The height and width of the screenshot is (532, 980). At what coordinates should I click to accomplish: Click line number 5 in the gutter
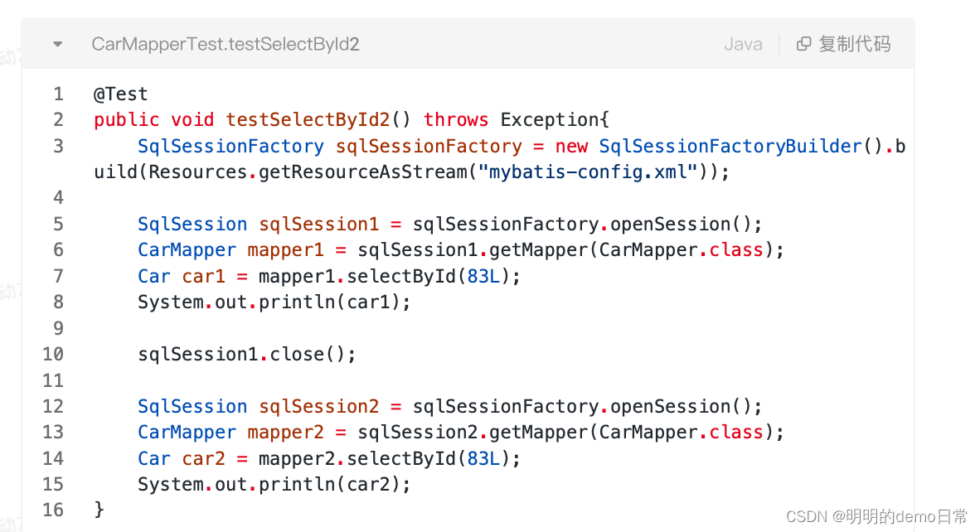[x=58, y=224]
